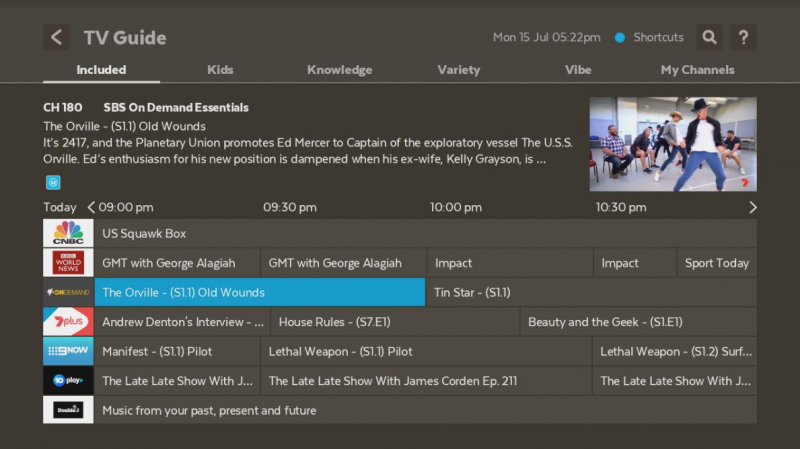Click the live preview video thumbnail

(x=673, y=144)
